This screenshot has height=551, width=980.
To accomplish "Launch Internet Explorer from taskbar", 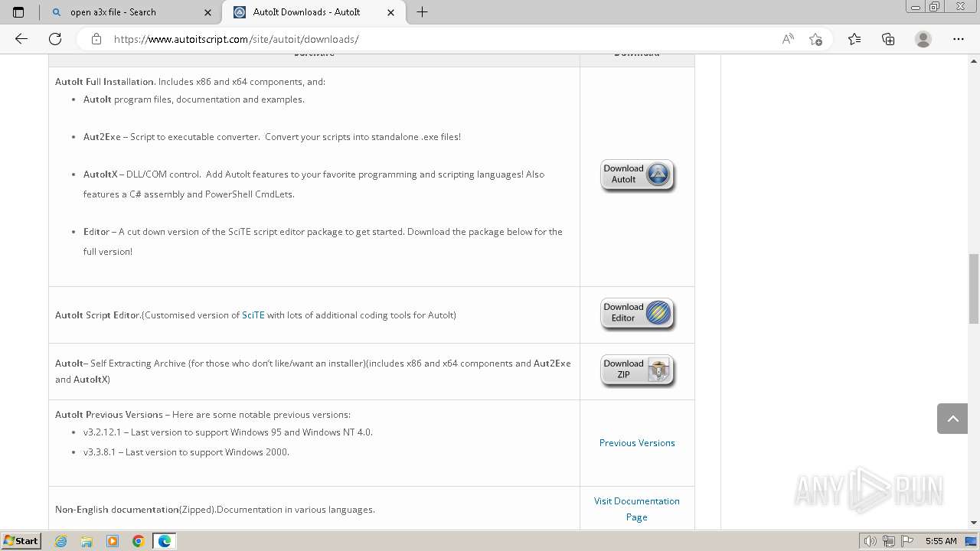I will [x=60, y=541].
